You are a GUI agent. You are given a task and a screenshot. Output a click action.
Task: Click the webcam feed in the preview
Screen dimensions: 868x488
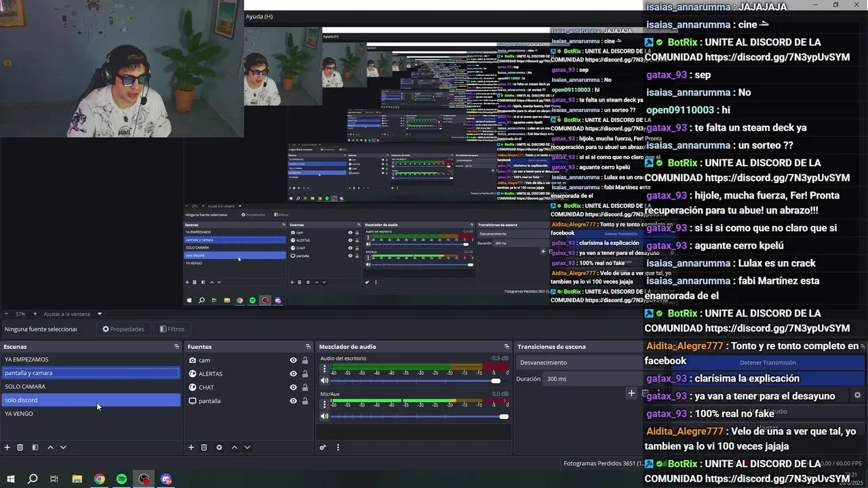coord(122,68)
